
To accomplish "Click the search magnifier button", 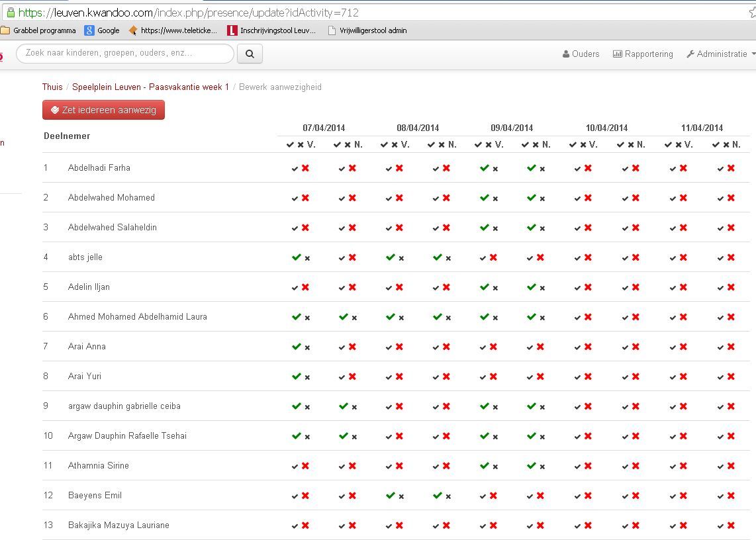I will pyautogui.click(x=250, y=54).
